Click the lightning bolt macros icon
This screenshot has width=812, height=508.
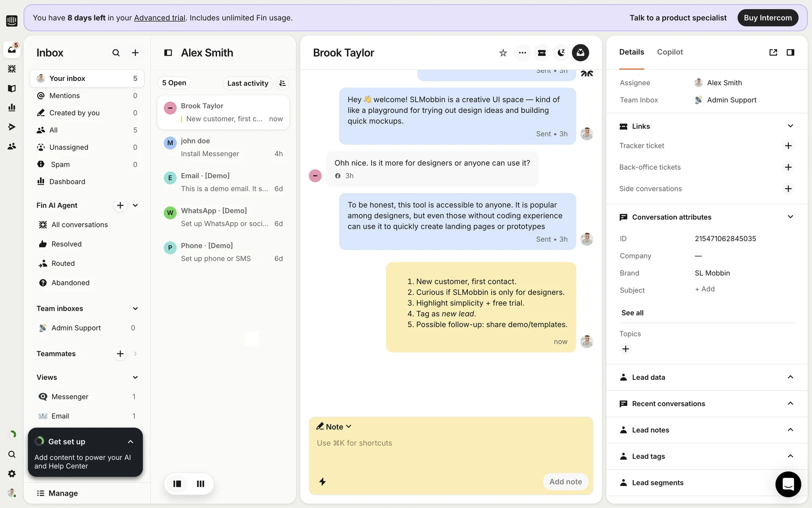(x=322, y=481)
